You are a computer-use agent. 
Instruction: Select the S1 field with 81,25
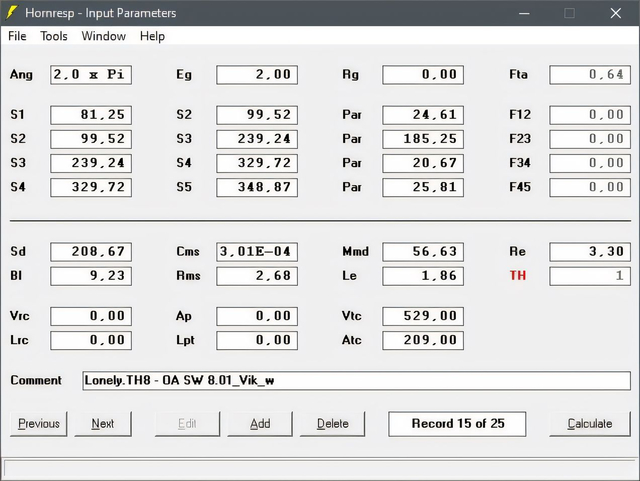pyautogui.click(x=91, y=115)
